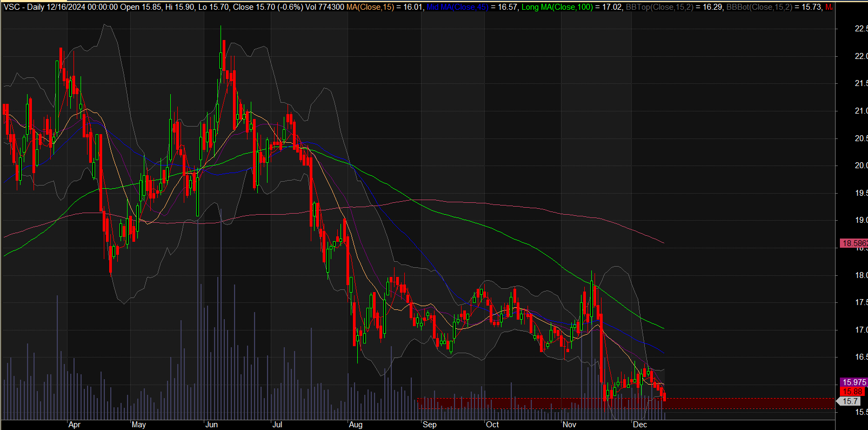Select the 'MA(Close,15) = 16.01' indicator label
This screenshot has width=868, height=430.
384,7
